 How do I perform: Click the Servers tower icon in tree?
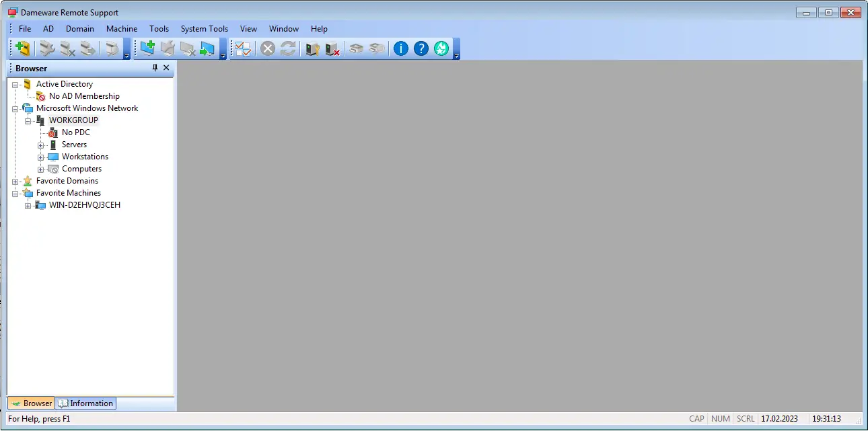click(53, 145)
